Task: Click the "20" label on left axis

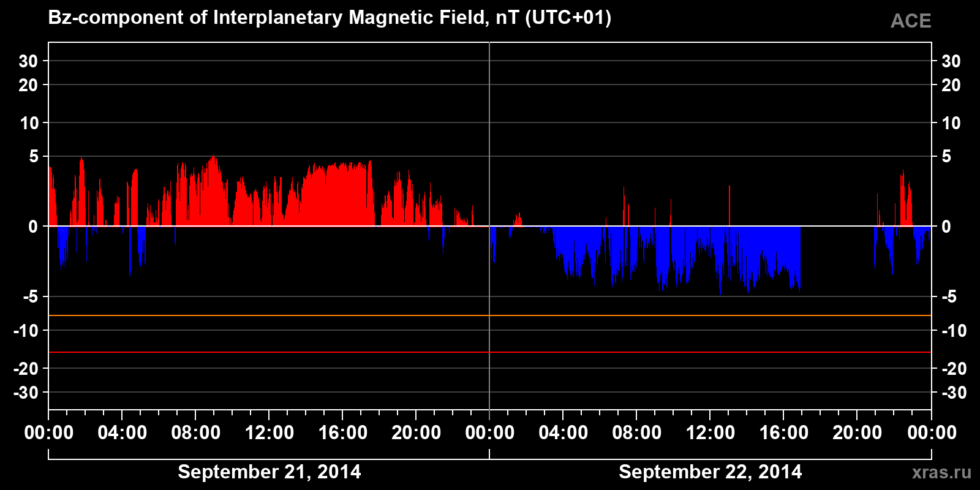Action: coord(28,85)
